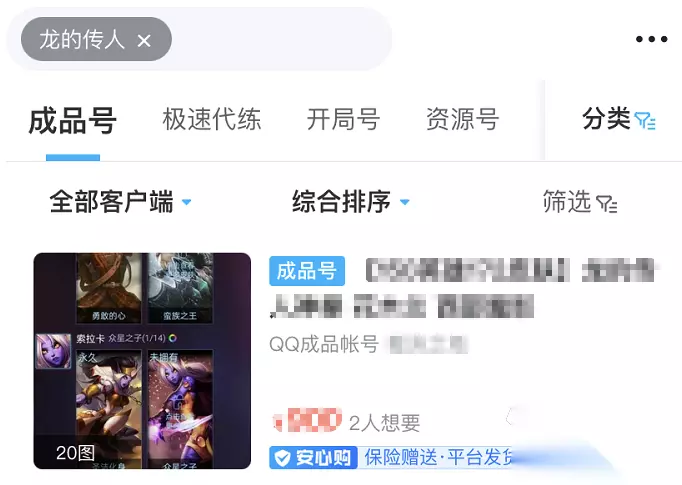This screenshot has width=682, height=485.
Task: Remove the 龙的传人 search tag
Action: click(144, 41)
